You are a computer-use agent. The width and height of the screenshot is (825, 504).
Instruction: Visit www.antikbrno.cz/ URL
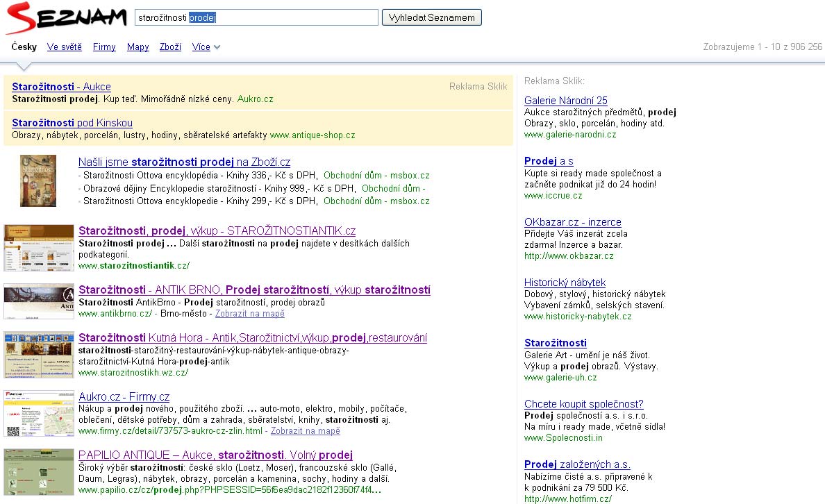[x=115, y=314]
